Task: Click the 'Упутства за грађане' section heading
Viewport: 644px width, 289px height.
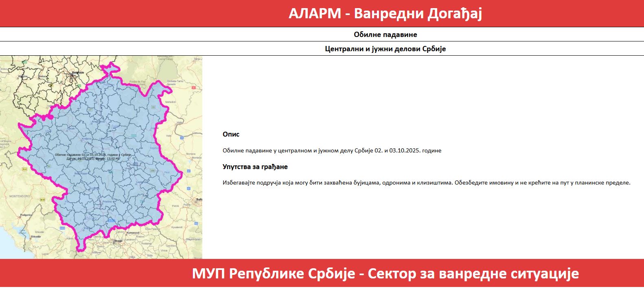Action: pyautogui.click(x=255, y=167)
